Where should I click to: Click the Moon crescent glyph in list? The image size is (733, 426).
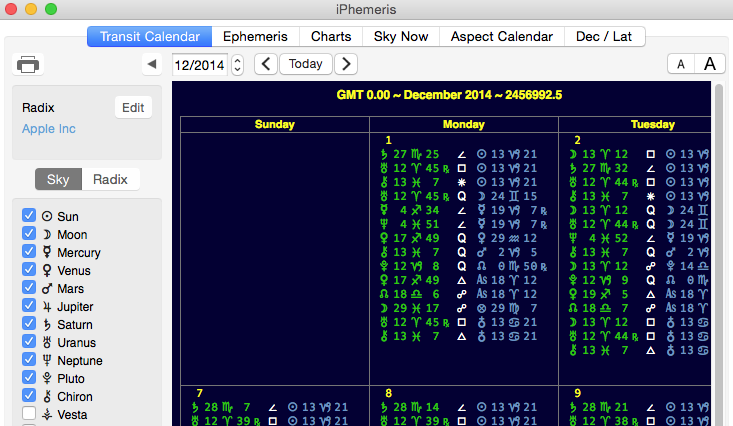(x=47, y=234)
